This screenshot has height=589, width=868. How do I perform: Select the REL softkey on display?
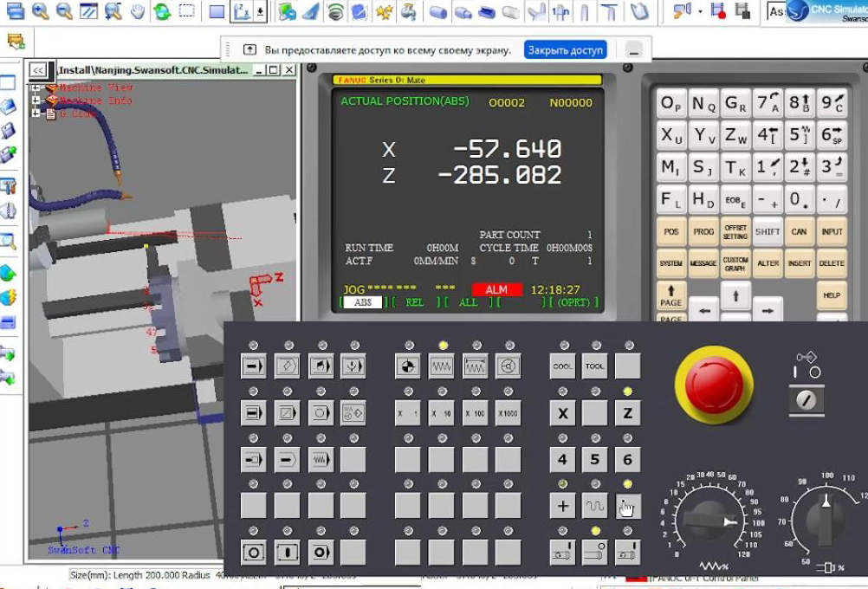point(415,302)
